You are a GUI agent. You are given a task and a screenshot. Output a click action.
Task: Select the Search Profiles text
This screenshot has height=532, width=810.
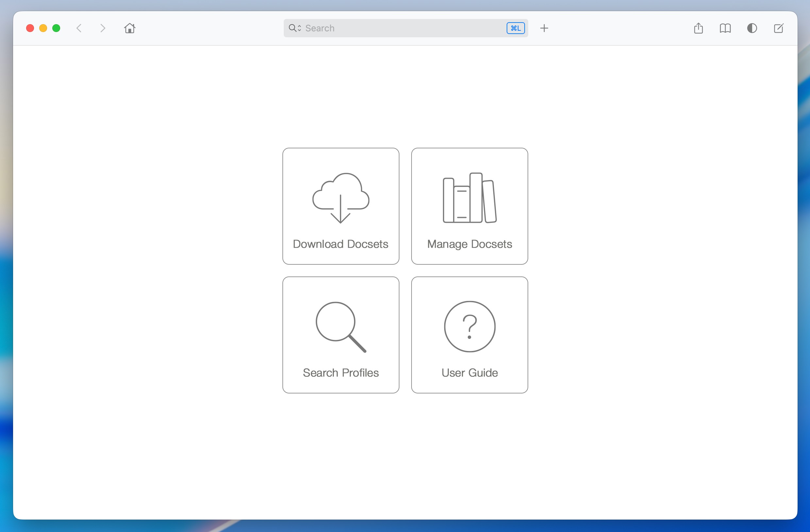pos(341,373)
